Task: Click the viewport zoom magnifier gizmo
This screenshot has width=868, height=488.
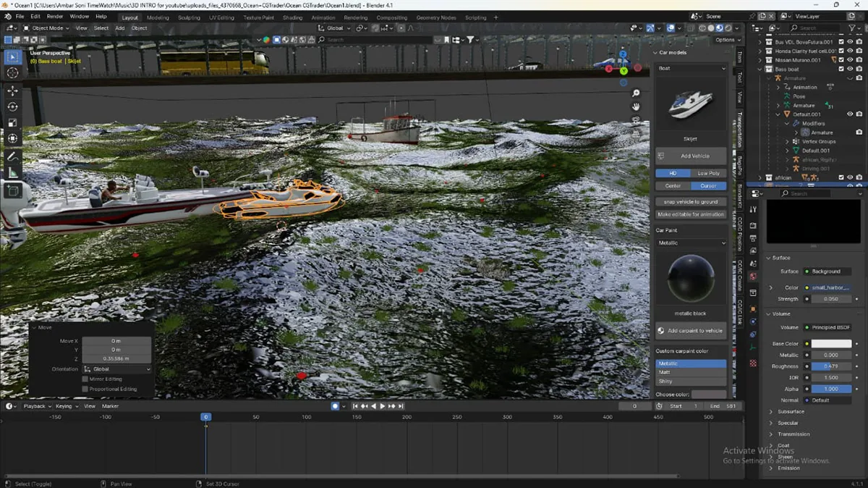Action: [x=636, y=93]
